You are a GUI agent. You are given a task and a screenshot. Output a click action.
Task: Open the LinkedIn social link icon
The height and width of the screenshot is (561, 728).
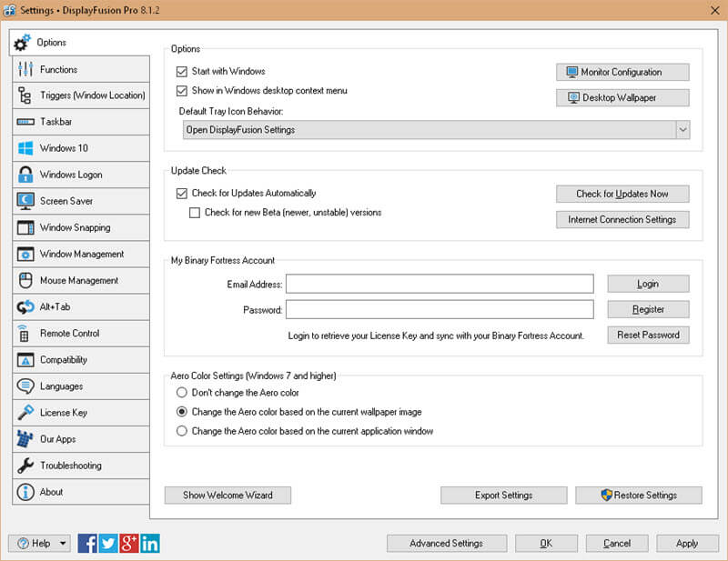click(150, 544)
